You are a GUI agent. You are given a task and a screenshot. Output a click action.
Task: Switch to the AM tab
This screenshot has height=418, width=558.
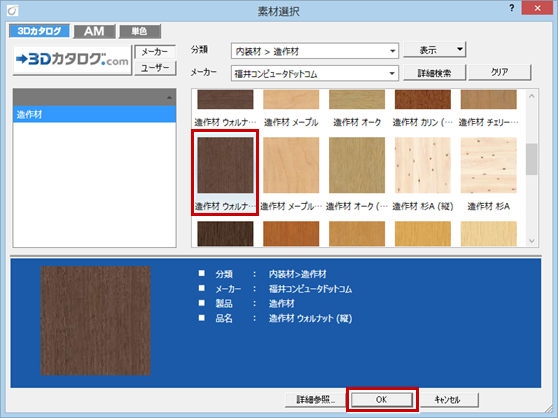tap(94, 31)
